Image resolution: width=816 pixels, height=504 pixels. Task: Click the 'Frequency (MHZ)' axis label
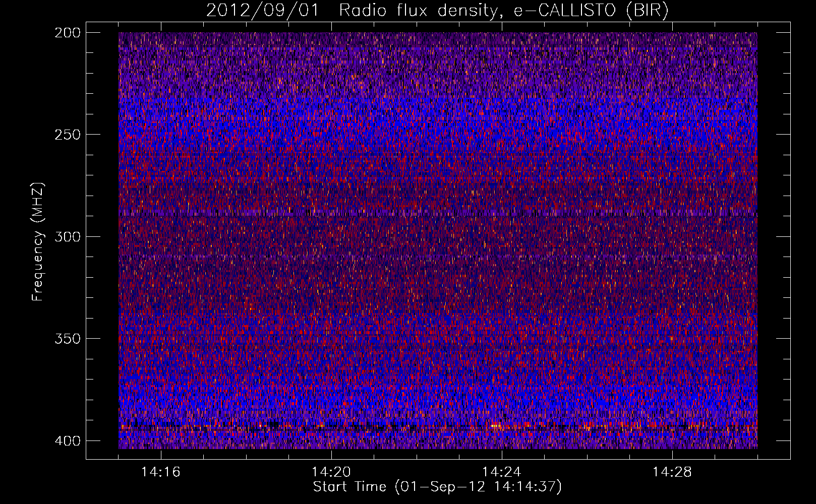tap(38, 241)
